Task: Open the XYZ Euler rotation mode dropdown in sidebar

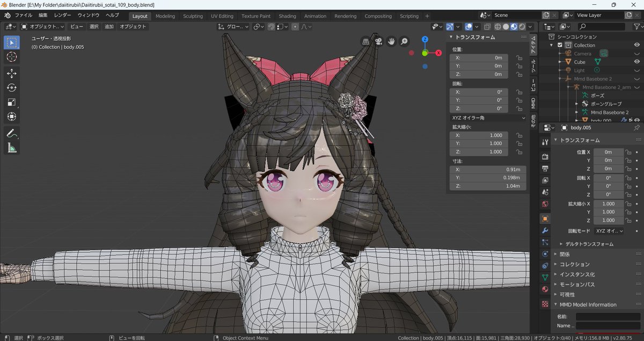Action: [x=488, y=118]
